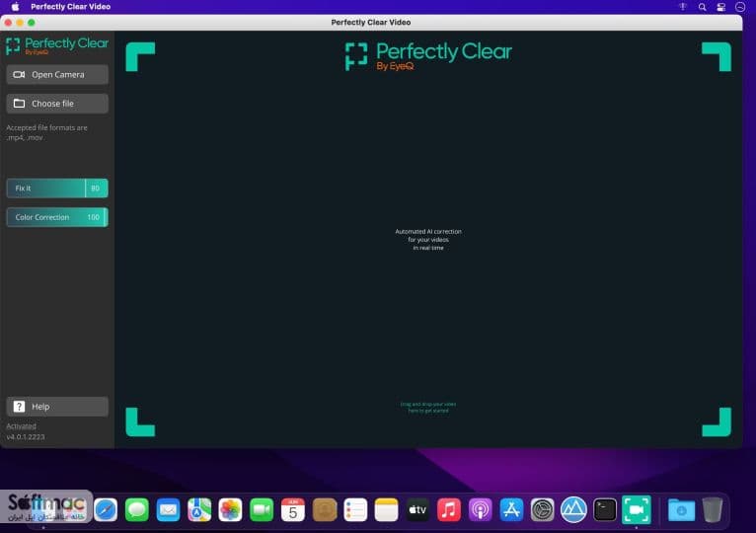Launch Safari from the dock
Screen dimensions: 756x533
click(x=106, y=510)
